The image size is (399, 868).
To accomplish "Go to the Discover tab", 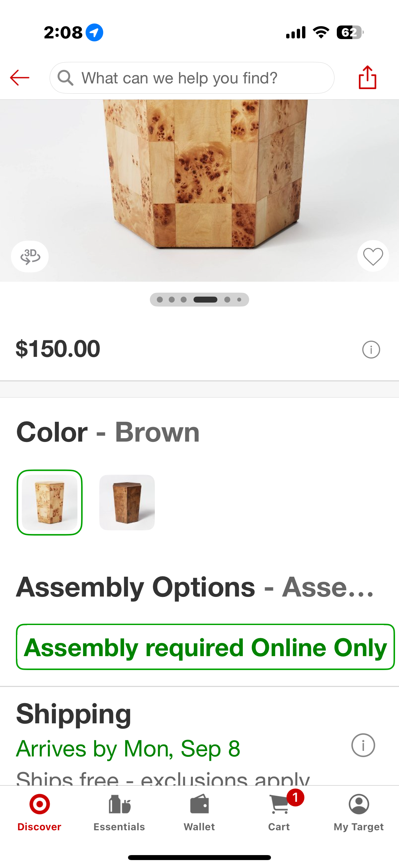I will click(x=39, y=812).
